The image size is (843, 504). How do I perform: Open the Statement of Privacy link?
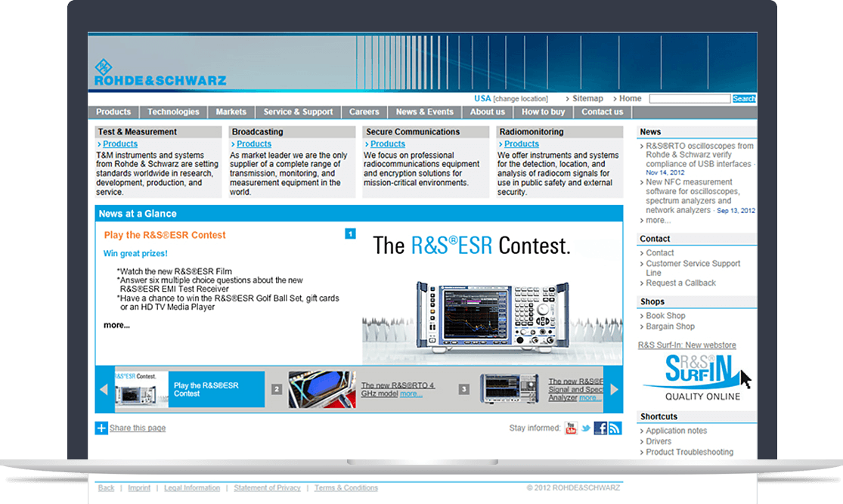267,488
